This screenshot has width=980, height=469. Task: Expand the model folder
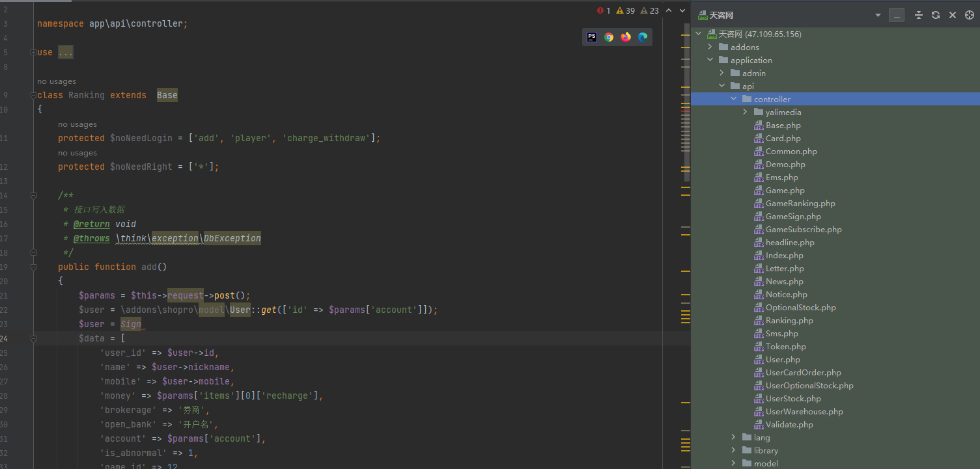click(734, 463)
